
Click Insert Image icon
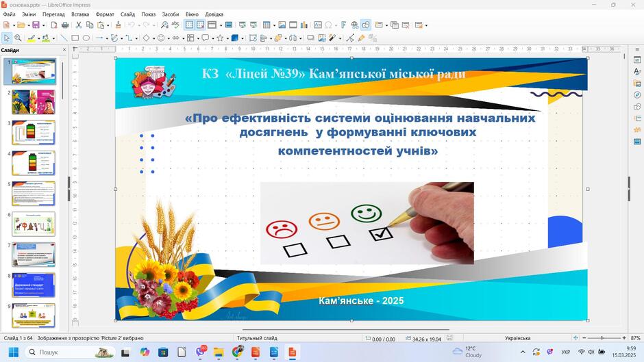[x=282, y=25]
